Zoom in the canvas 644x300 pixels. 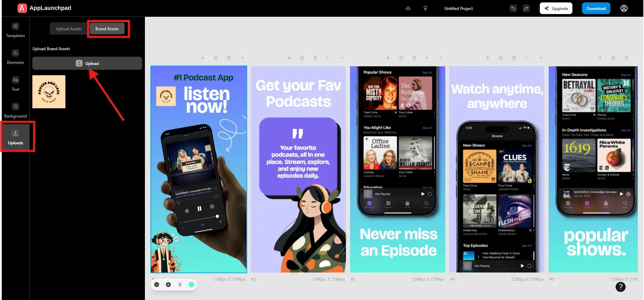[x=168, y=285]
